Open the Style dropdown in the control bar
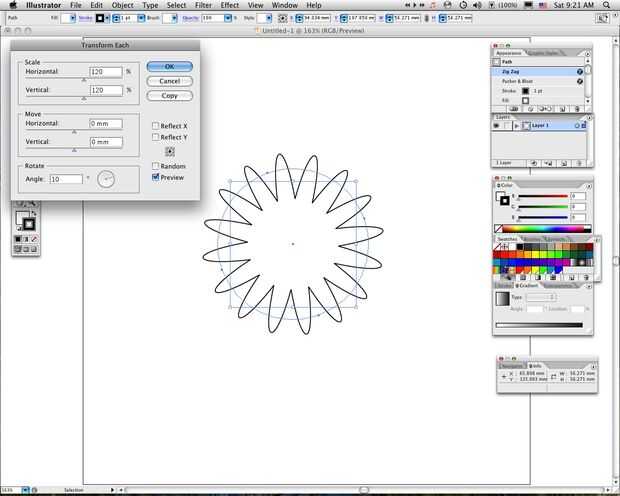Screen dimensions: 620x496 pos(269,18)
